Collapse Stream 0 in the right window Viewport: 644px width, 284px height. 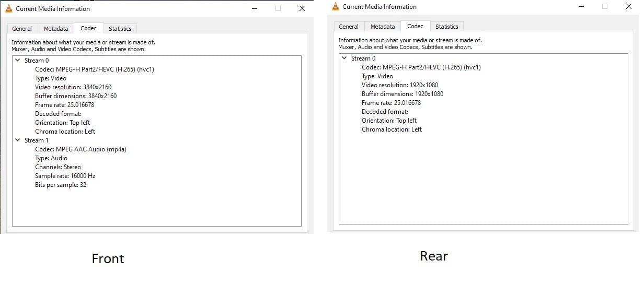coord(344,58)
